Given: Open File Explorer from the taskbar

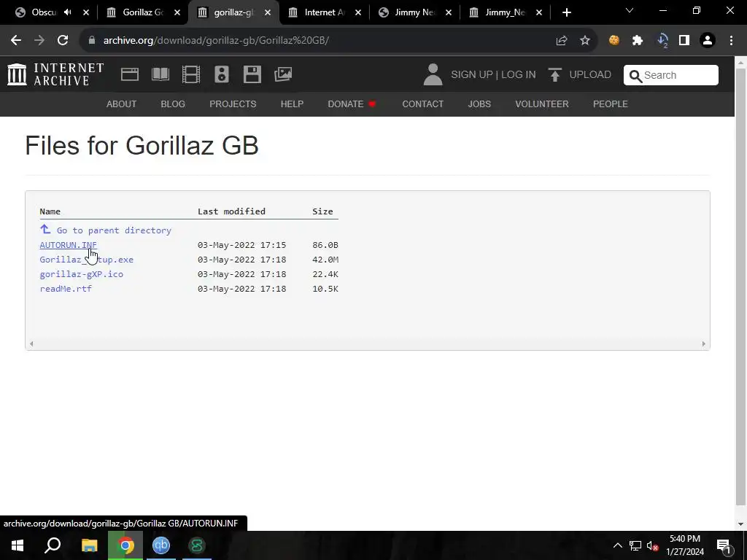Looking at the screenshot, I should coord(89,545).
